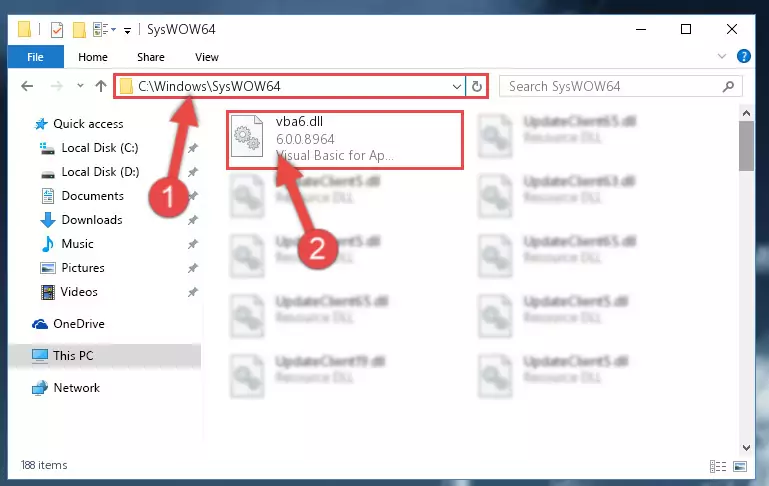Go forward with the right arrow
The height and width of the screenshot is (486, 769).
[57, 86]
